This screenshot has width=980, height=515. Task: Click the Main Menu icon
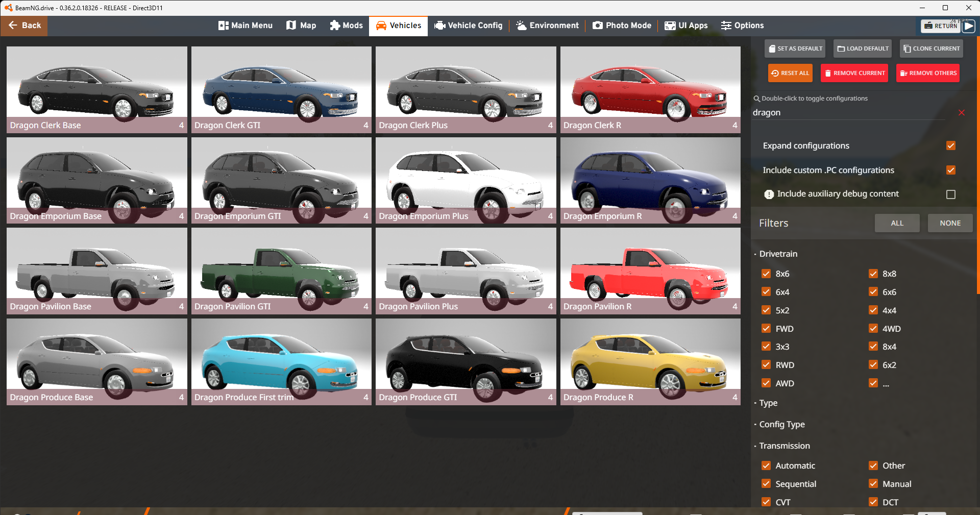223,26
